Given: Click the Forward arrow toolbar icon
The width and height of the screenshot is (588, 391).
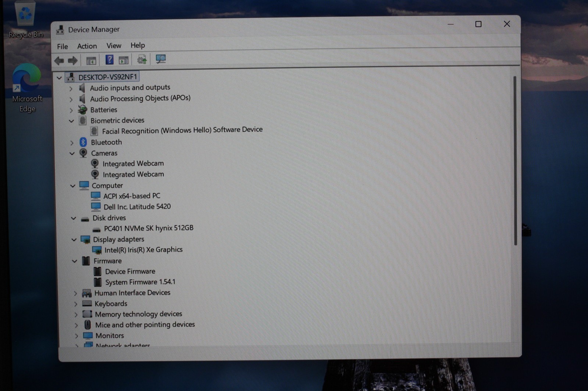Looking at the screenshot, I should click(x=72, y=60).
